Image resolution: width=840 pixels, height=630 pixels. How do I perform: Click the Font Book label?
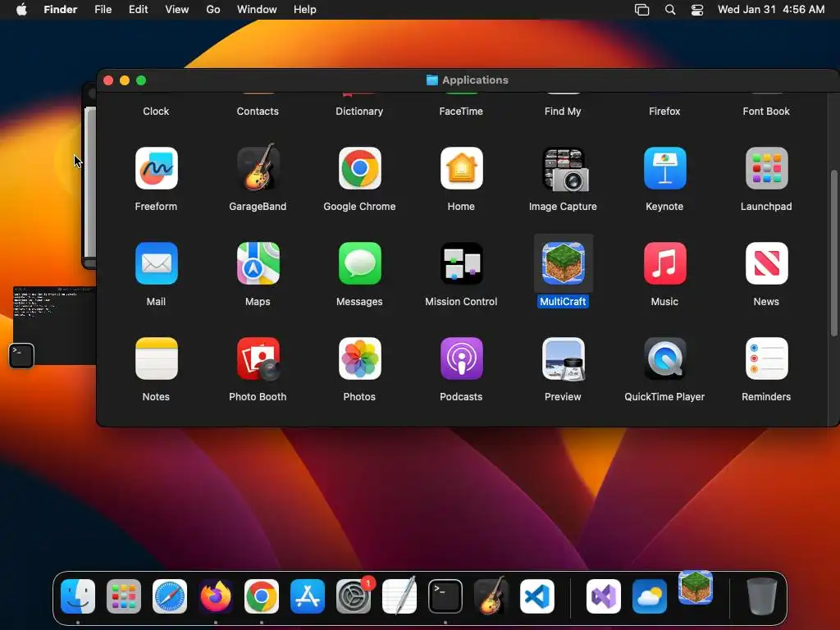click(x=767, y=112)
